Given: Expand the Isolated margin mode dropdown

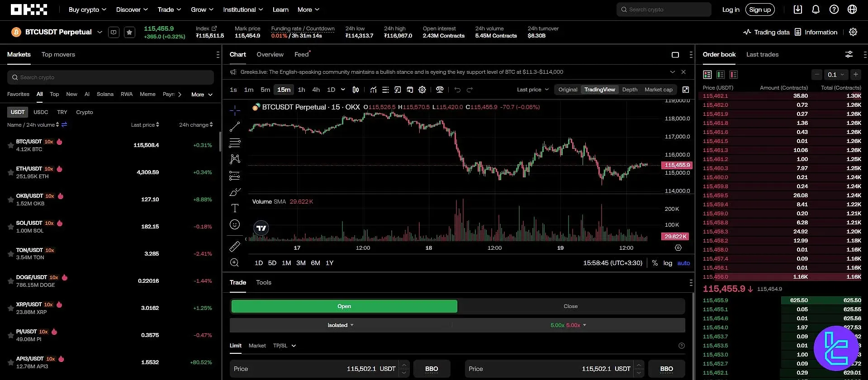Looking at the screenshot, I should pos(341,325).
